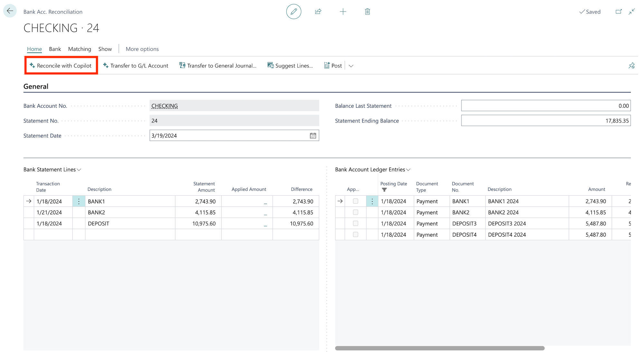Check the Applied box for BANK1 2024 entry
644x352 pixels.
(x=355, y=201)
